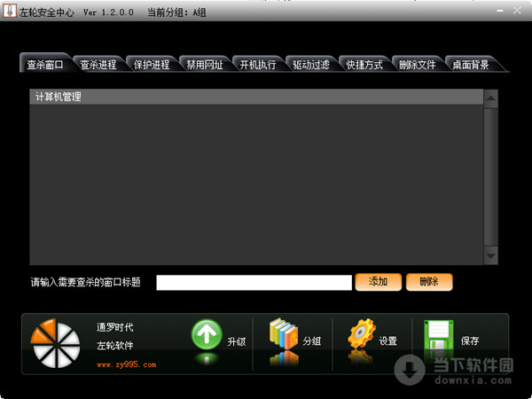Click the 添加 button
Viewport: 532px width, 399px height.
[x=379, y=282]
